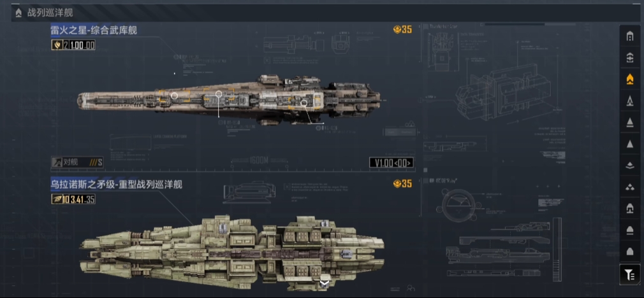Select the plain solid triangle class icon
The height and width of the screenshot is (298, 644).
point(629,144)
